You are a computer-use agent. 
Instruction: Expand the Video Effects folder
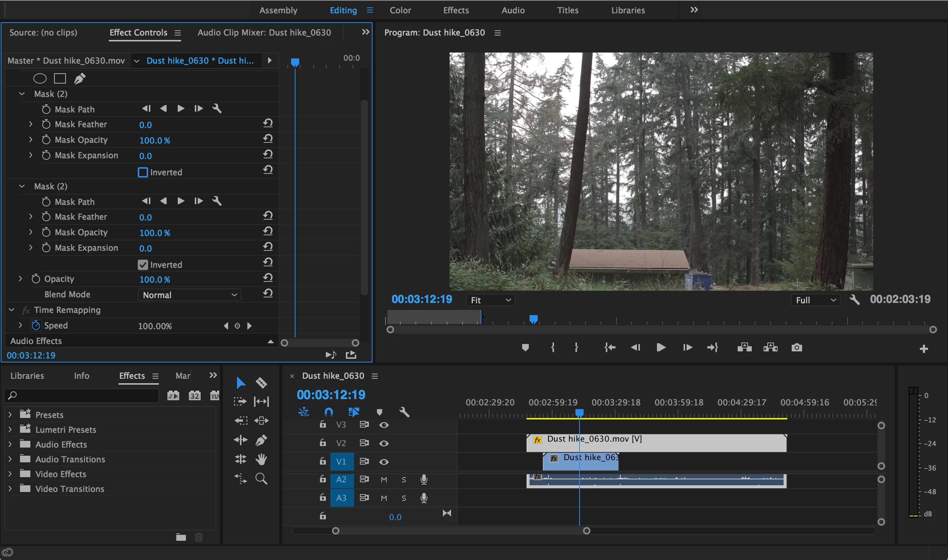[x=10, y=474]
